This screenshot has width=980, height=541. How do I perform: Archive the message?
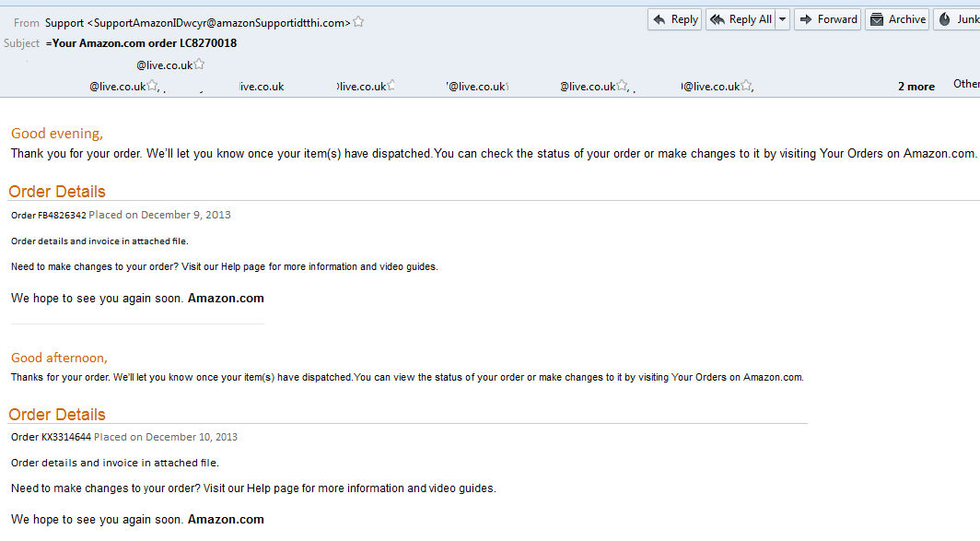point(897,19)
